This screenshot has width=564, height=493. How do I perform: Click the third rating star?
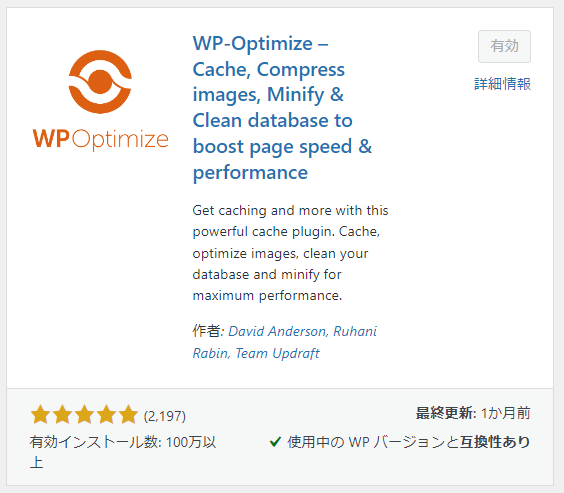tap(85, 415)
